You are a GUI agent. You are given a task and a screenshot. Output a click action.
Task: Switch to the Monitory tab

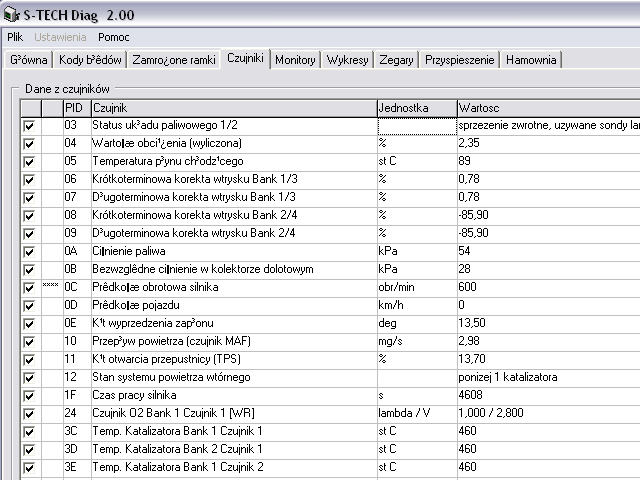pyautogui.click(x=295, y=60)
